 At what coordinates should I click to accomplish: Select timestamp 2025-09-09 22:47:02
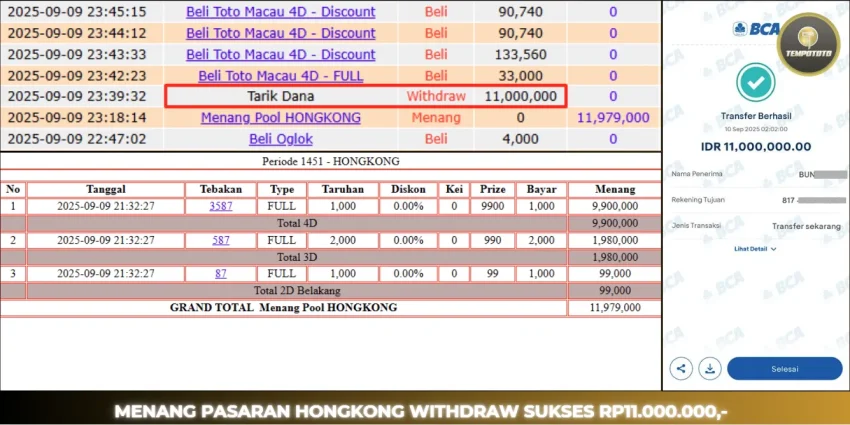click(x=77, y=139)
